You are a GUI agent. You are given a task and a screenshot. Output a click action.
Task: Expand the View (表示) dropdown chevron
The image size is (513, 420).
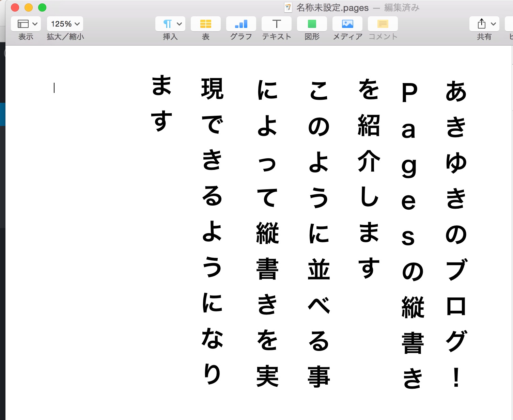pos(35,24)
